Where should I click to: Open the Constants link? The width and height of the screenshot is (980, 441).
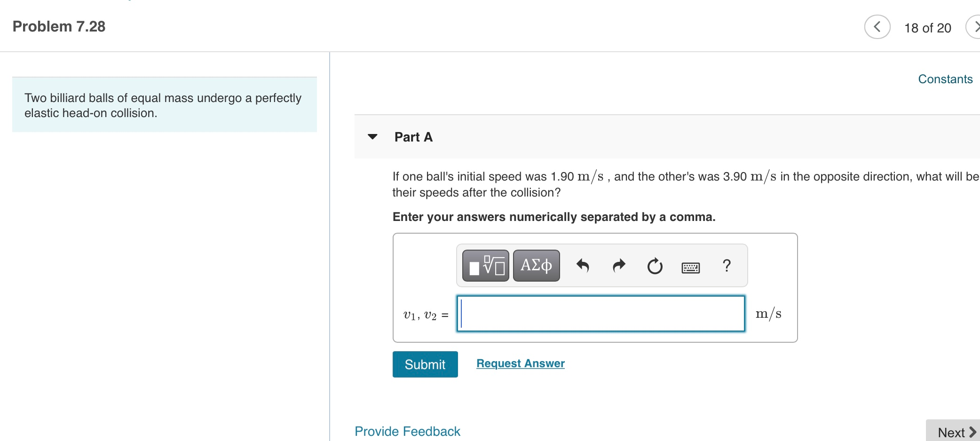pyautogui.click(x=945, y=79)
